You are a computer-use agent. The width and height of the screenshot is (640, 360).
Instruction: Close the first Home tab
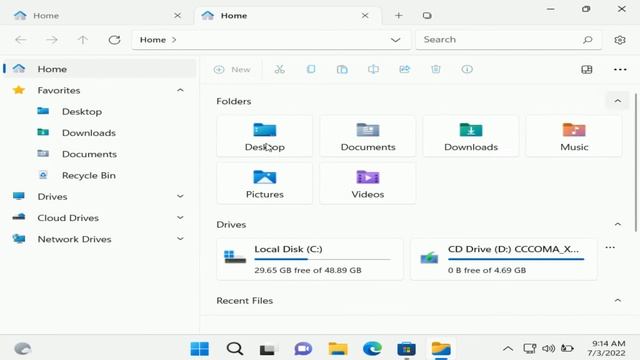[178, 16]
